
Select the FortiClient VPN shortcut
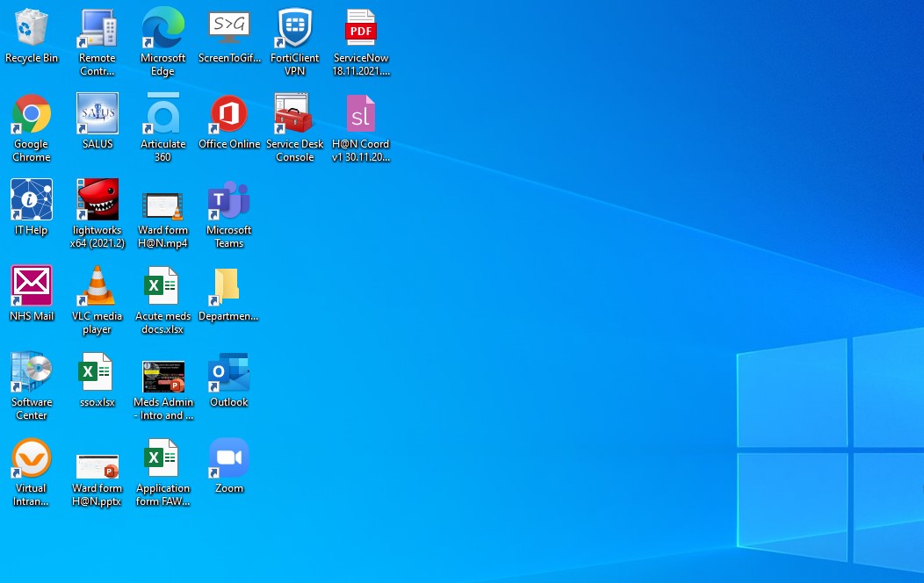point(294,28)
